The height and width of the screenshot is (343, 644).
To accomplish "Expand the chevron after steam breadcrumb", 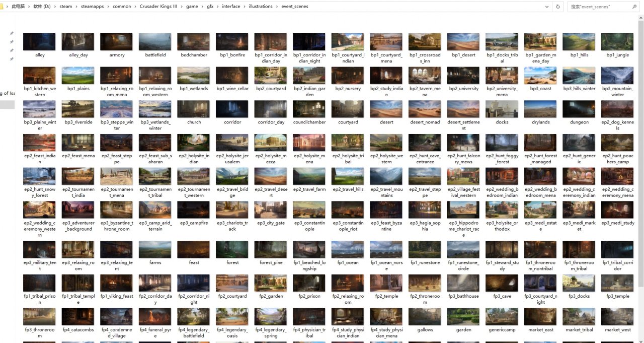I will coord(76,7).
